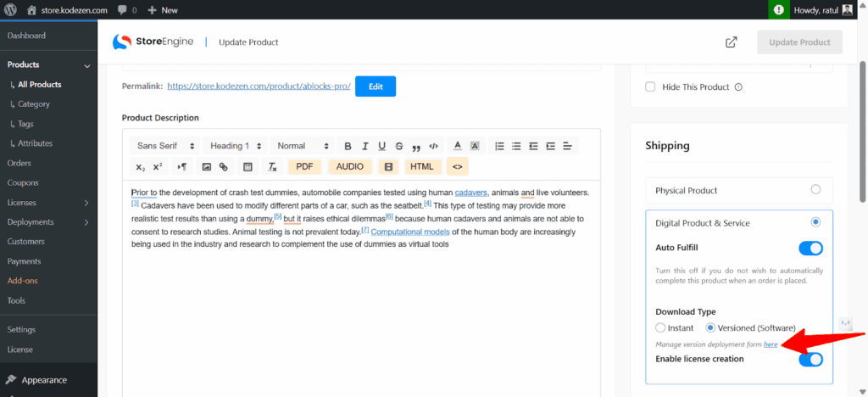This screenshot has width=868, height=397.
Task: Open the version deployment 'here' link
Action: pyautogui.click(x=770, y=344)
